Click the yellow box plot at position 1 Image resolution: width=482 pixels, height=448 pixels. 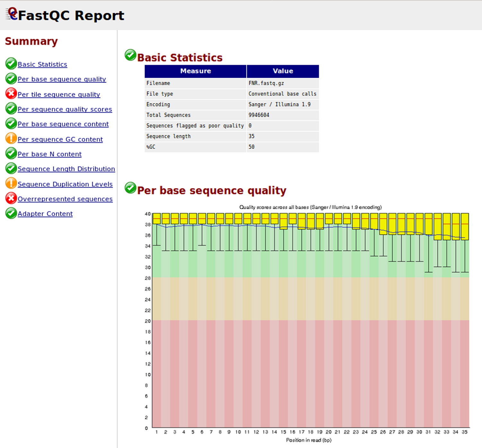156,218
